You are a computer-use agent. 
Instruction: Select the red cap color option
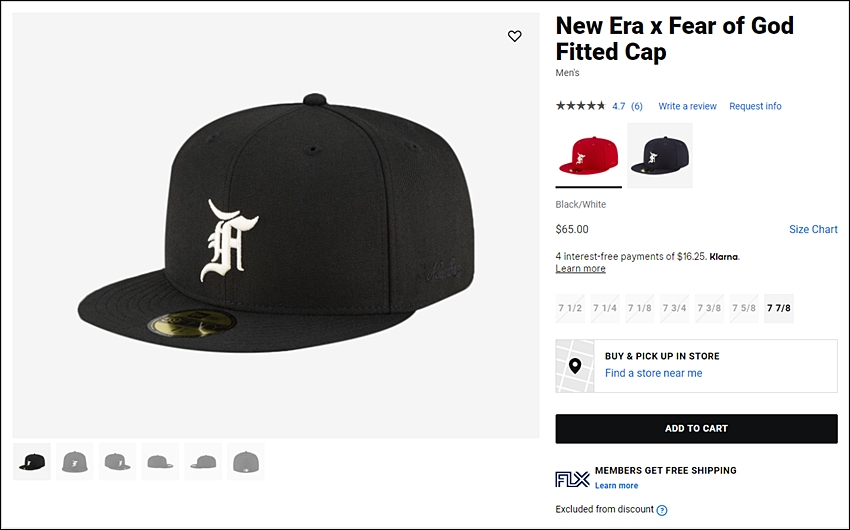589,156
